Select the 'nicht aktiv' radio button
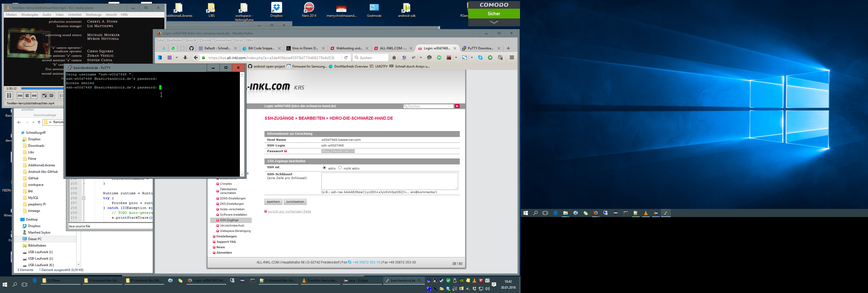 point(340,168)
